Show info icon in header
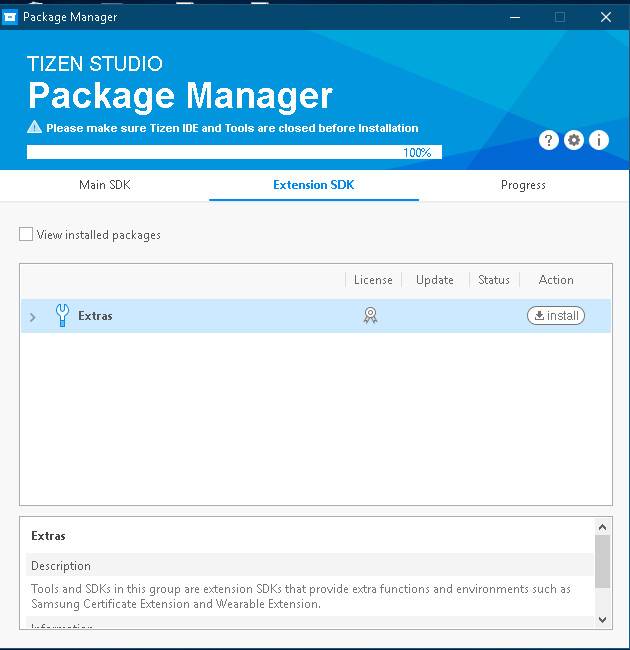630x650 pixels. click(x=599, y=141)
